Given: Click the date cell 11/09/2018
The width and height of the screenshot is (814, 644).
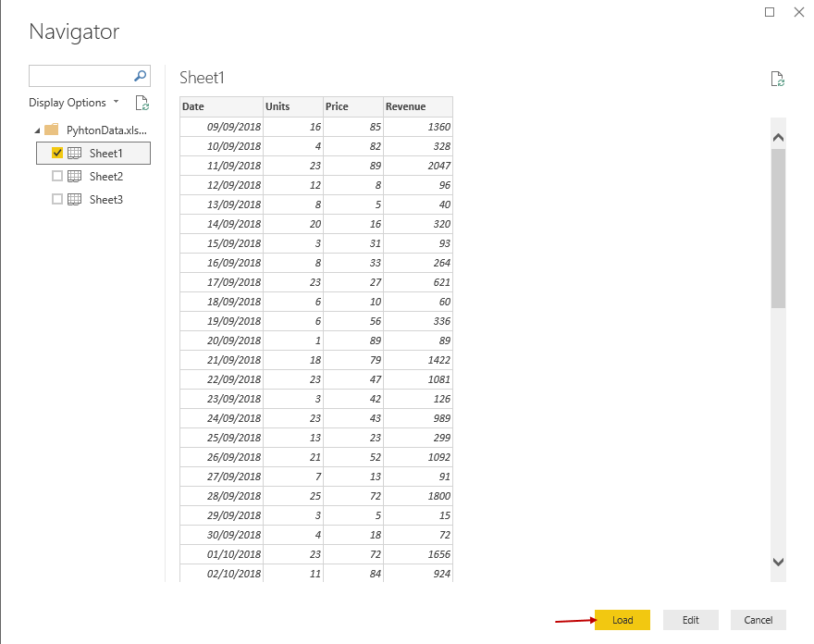Looking at the screenshot, I should [222, 166].
